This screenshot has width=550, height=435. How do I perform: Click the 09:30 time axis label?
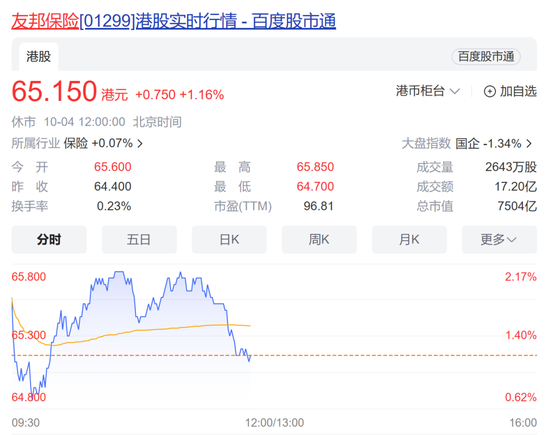[26, 423]
